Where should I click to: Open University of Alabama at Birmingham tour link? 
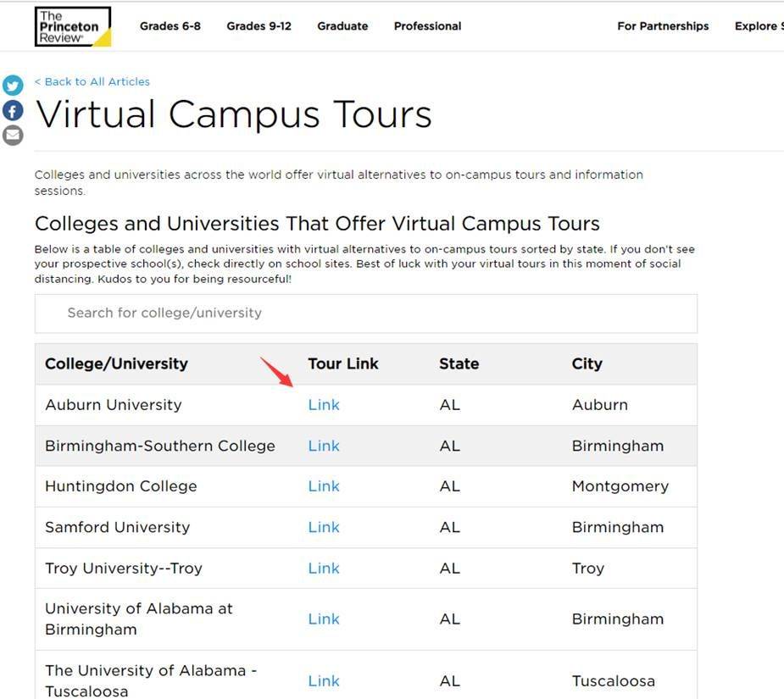(x=323, y=619)
